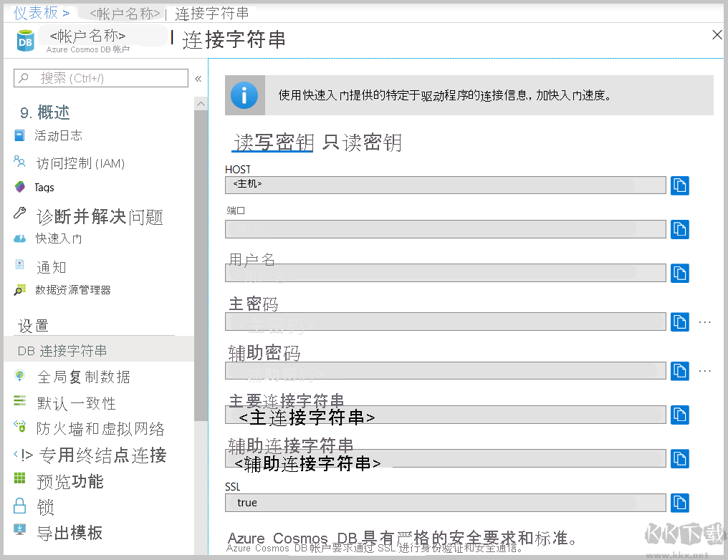Viewport: 728px width, 560px height.
Task: Click the blue information icon
Action: pos(244,95)
